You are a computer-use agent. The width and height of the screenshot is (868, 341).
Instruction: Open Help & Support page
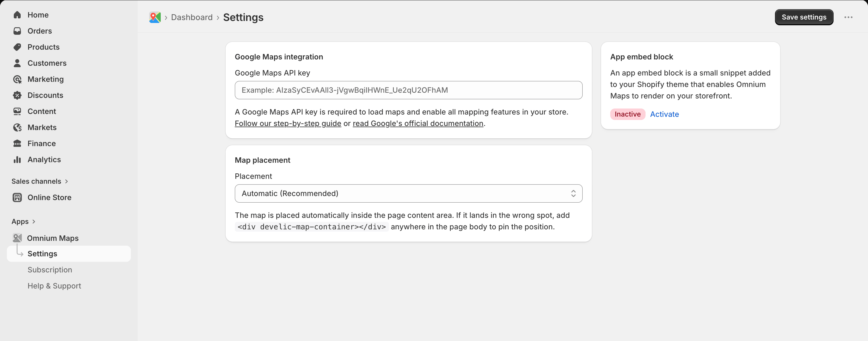[x=54, y=285]
